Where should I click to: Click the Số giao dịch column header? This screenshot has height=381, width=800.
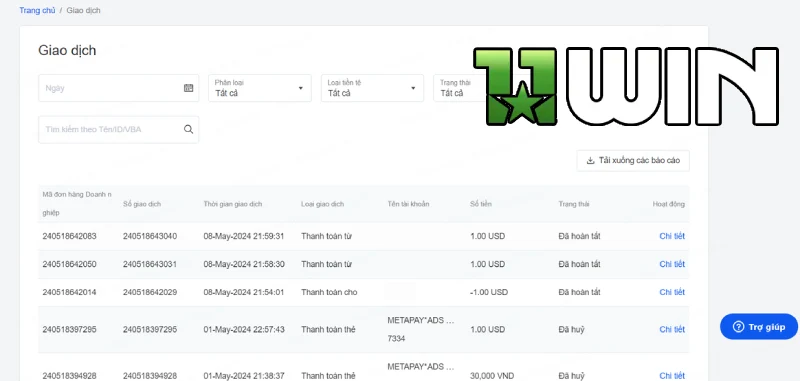click(x=142, y=204)
